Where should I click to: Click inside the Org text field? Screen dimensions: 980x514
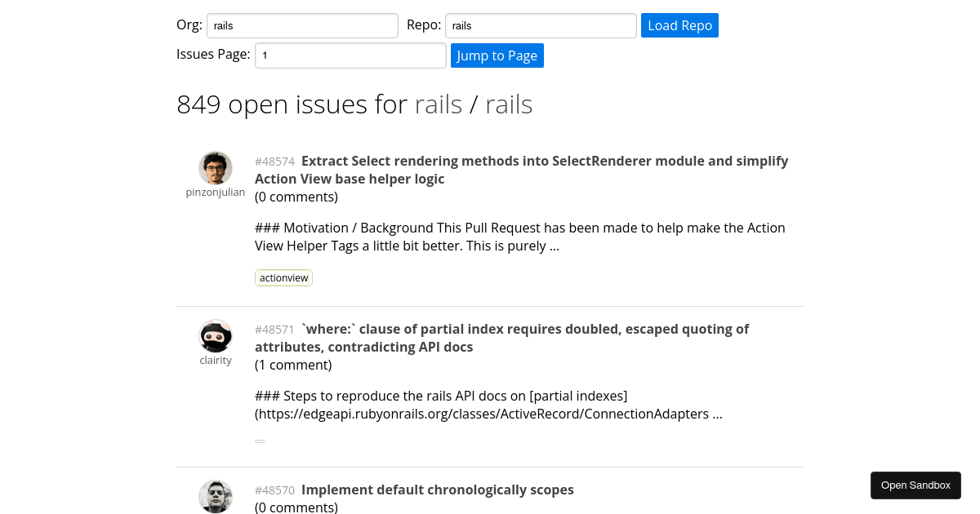(x=302, y=25)
